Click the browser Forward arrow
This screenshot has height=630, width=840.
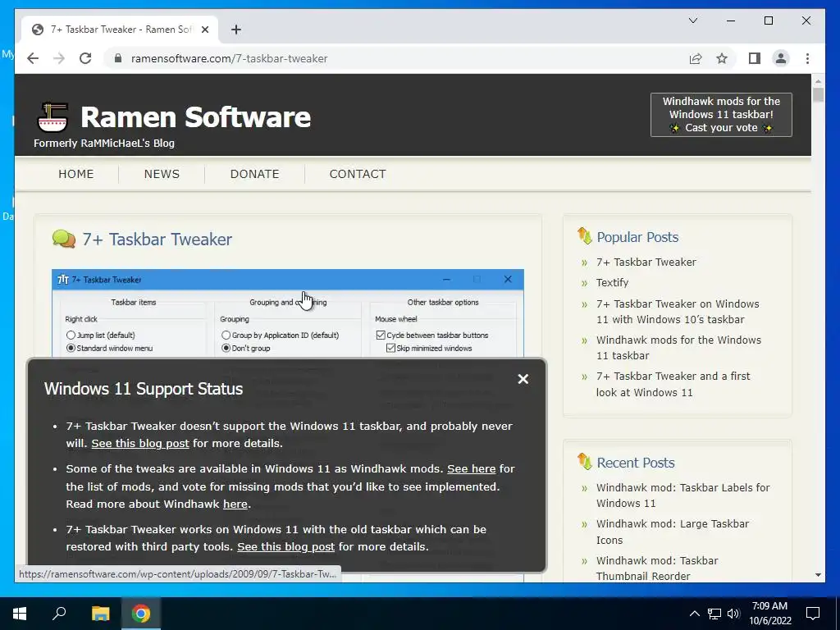coord(59,58)
